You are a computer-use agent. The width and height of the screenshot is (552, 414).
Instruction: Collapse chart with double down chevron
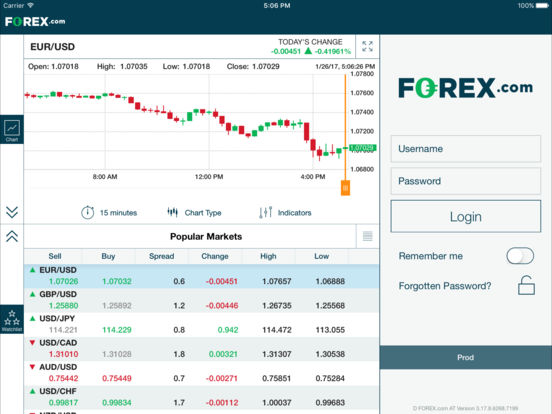[12, 212]
